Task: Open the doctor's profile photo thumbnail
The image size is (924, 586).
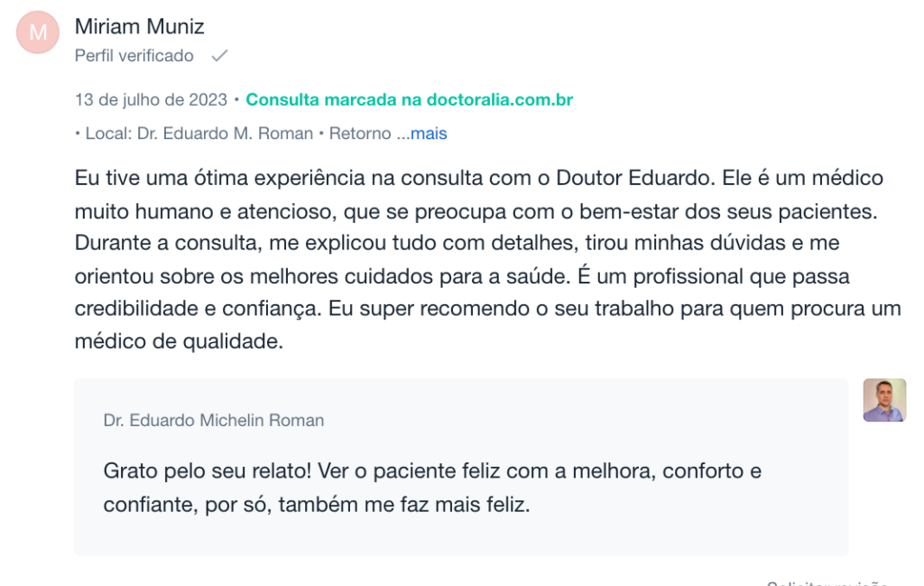Action: 884,400
